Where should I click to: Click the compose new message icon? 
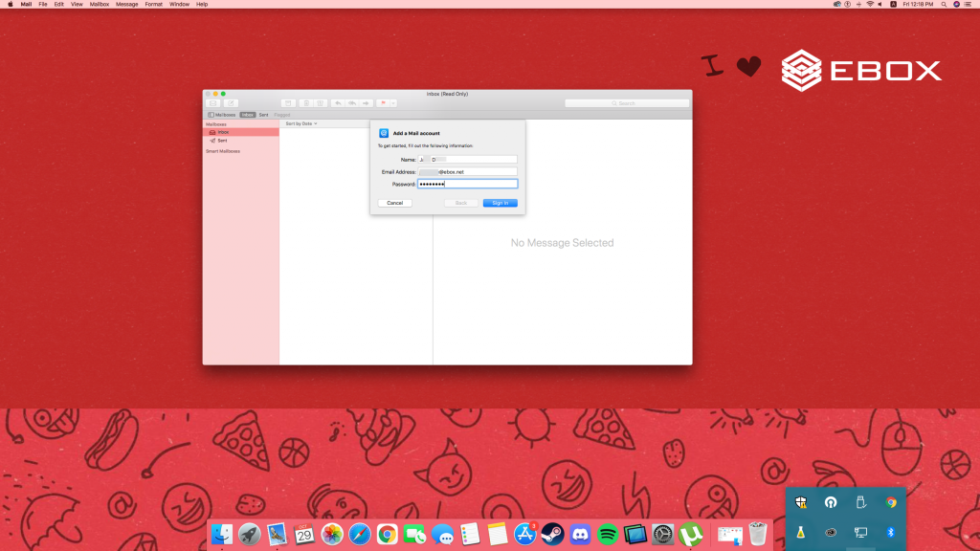coord(231,103)
